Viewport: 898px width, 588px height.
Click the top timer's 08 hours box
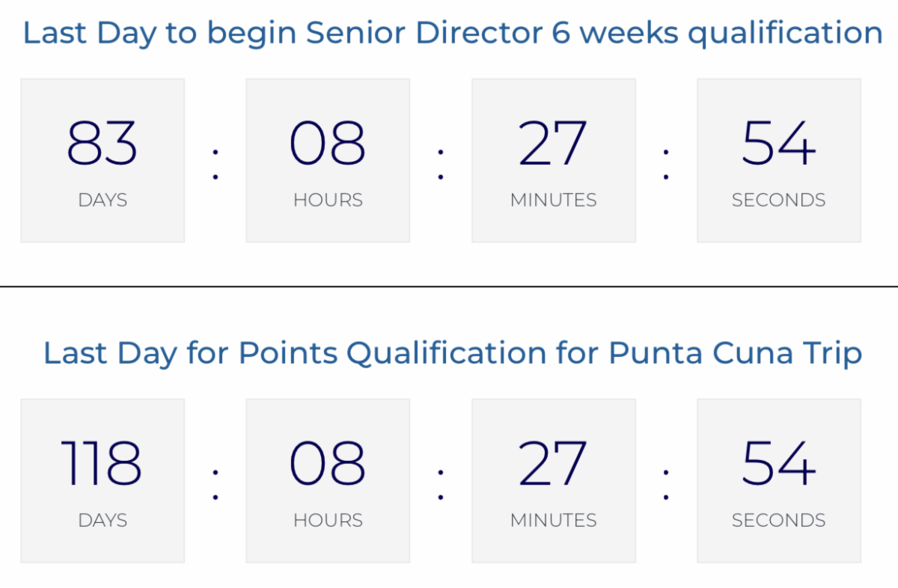[x=328, y=160]
